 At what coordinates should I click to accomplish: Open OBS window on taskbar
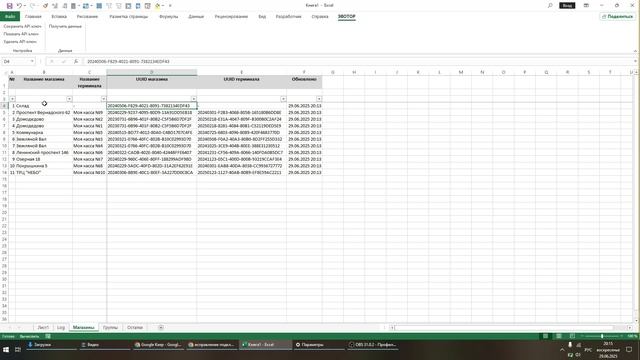point(373,345)
